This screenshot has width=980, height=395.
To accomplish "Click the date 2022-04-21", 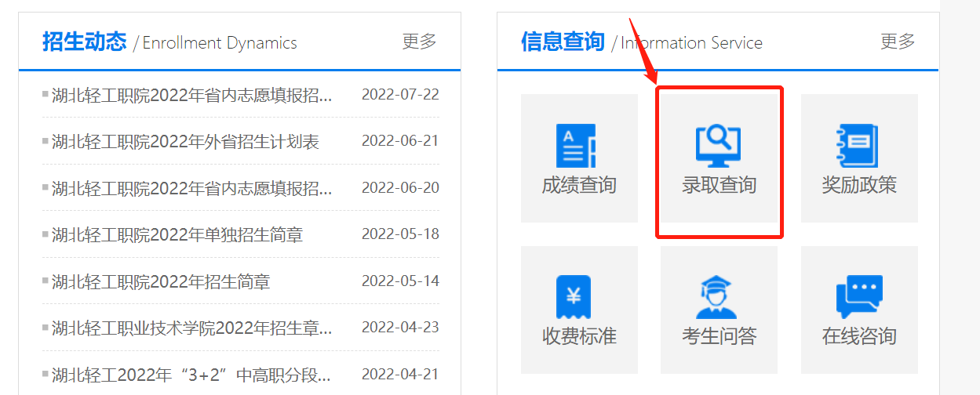I will click(400, 374).
